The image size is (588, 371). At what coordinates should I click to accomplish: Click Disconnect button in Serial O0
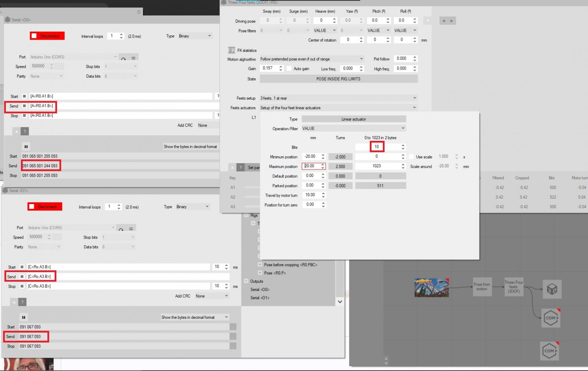pyautogui.click(x=47, y=36)
